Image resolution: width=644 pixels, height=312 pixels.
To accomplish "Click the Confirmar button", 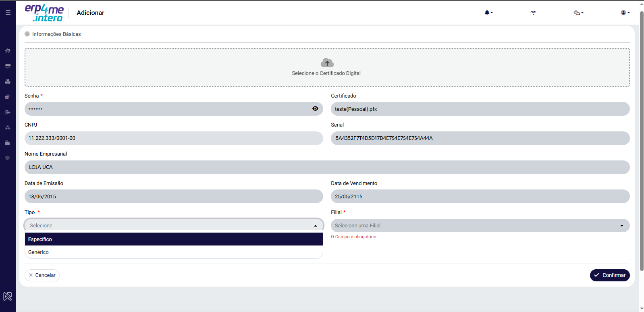I will [x=610, y=275].
